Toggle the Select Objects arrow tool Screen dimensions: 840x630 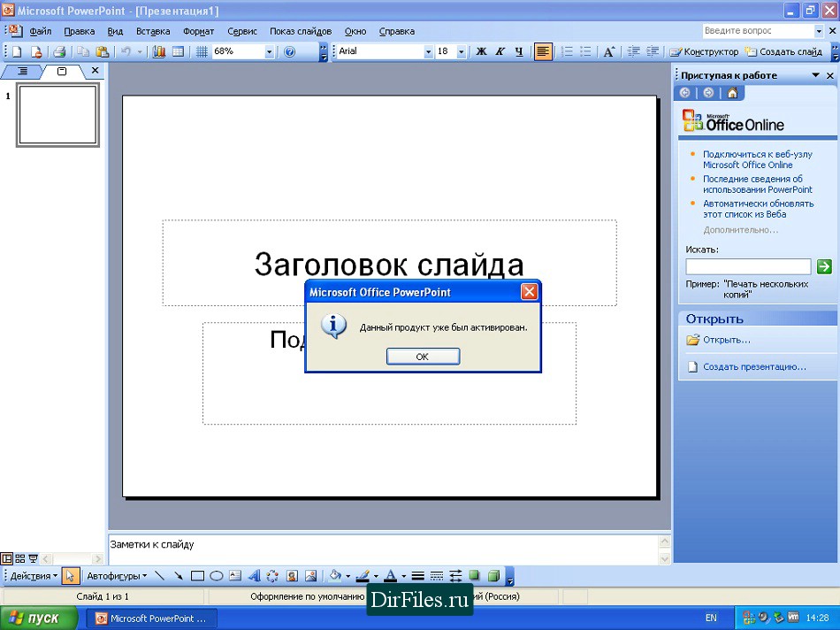point(70,576)
